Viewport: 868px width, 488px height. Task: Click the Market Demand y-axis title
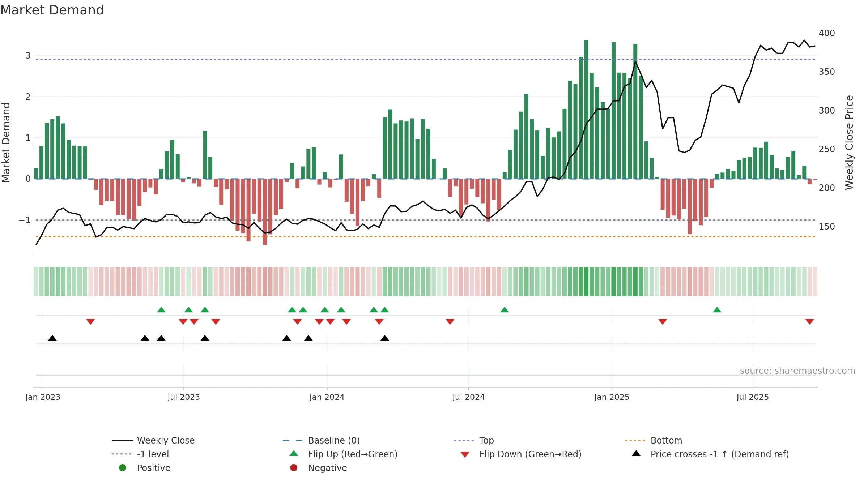tap(6, 142)
